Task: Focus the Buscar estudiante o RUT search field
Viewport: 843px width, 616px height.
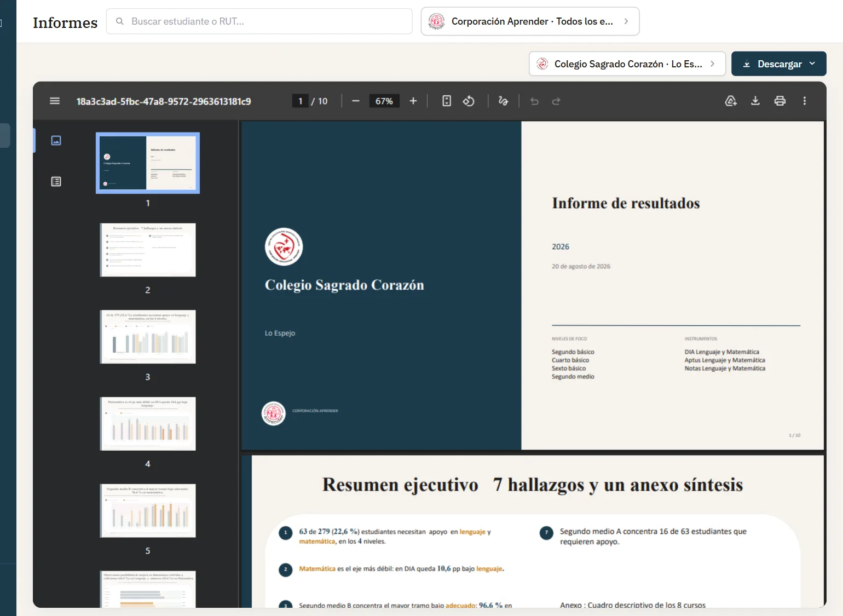Action: click(259, 21)
